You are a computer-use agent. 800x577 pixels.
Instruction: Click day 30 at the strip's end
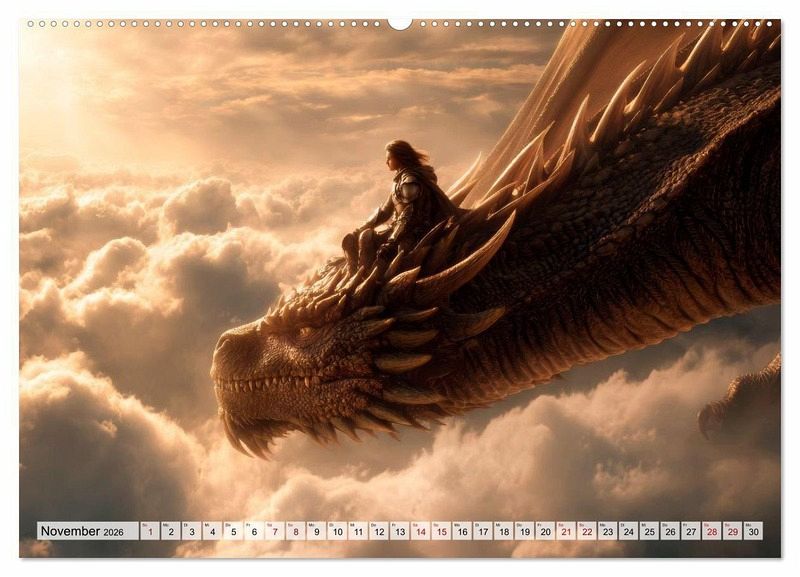[753, 531]
